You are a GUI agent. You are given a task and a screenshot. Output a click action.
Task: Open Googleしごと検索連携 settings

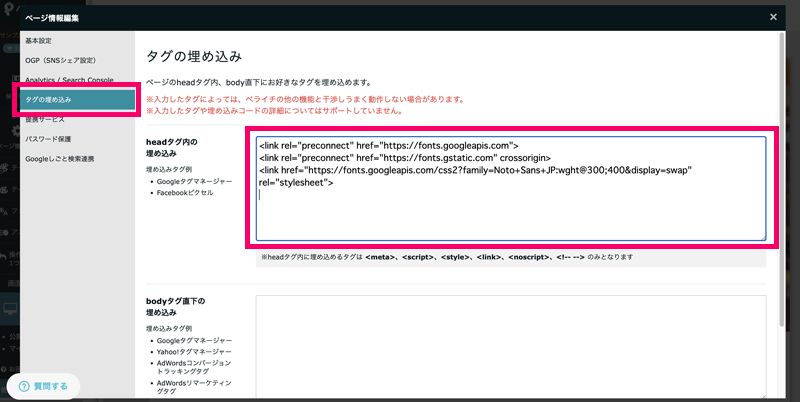(60, 158)
